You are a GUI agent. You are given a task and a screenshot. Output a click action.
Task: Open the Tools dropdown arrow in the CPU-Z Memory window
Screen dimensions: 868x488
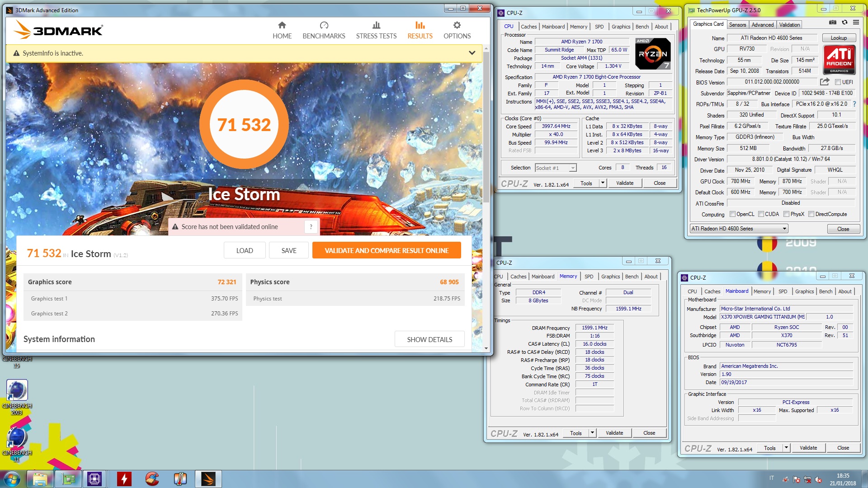(592, 433)
